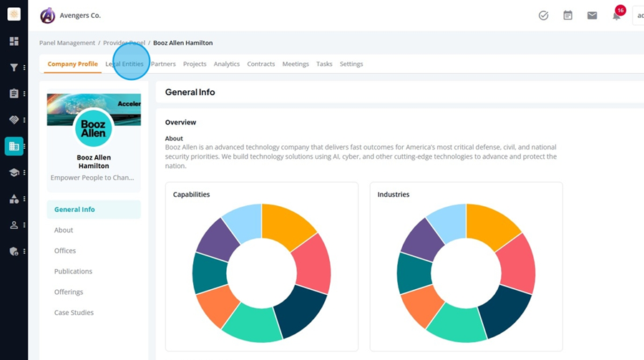
Task: Expand dots menu beside handshake icon
Action: [24, 120]
